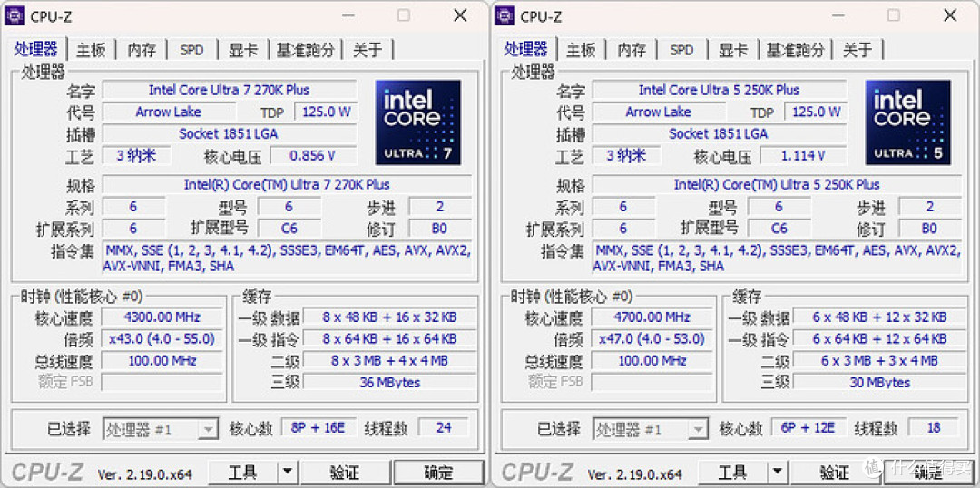Click empty 额定 FSB field in right window
Viewport: 980px width, 488px height.
point(652,382)
